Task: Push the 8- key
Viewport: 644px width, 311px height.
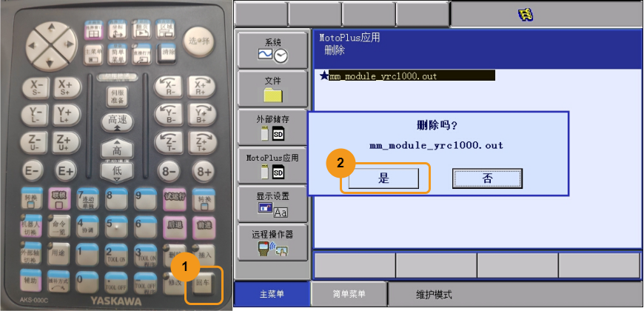Action: point(169,171)
